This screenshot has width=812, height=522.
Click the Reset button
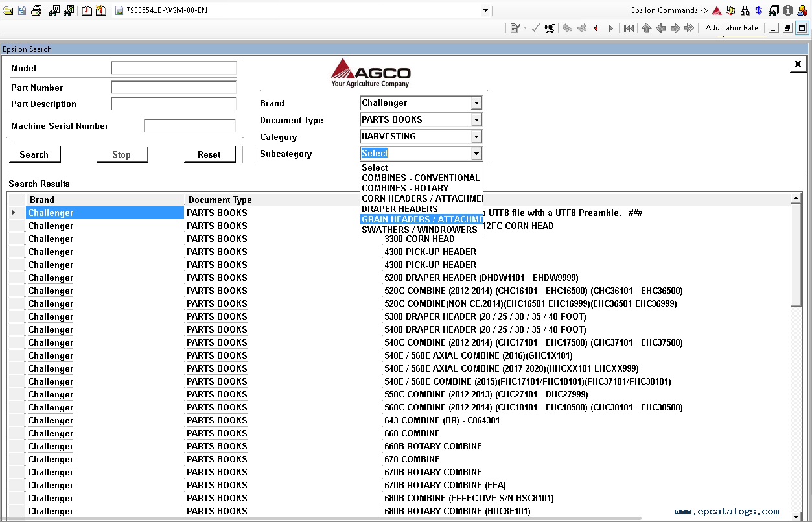209,154
